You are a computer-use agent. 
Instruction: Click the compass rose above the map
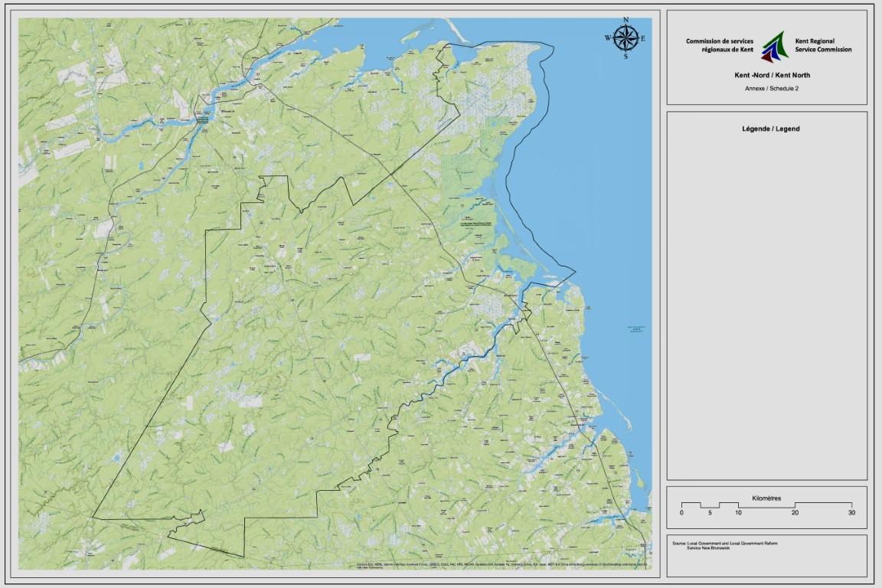pos(626,37)
